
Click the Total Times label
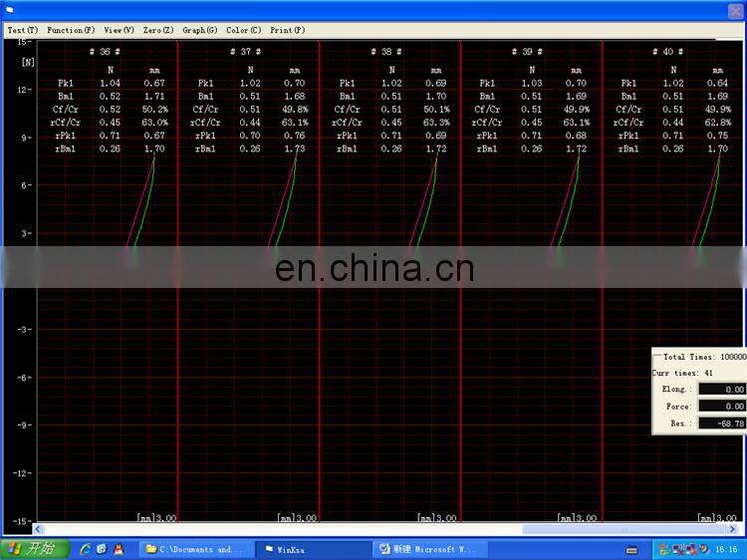pos(689,357)
